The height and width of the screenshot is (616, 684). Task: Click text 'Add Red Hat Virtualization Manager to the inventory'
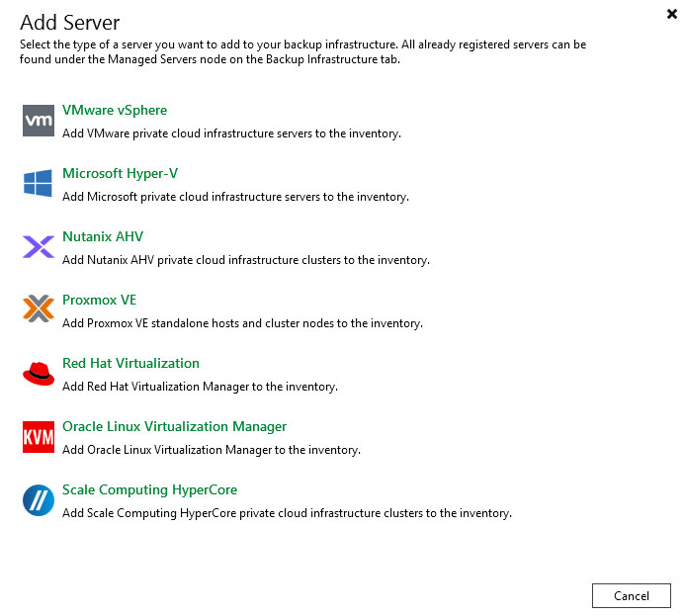pyautogui.click(x=201, y=386)
